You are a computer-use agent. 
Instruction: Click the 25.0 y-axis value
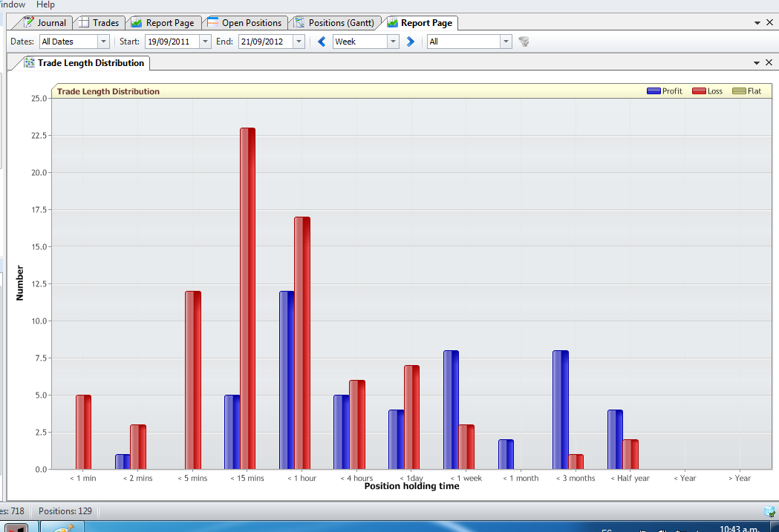pyautogui.click(x=39, y=98)
